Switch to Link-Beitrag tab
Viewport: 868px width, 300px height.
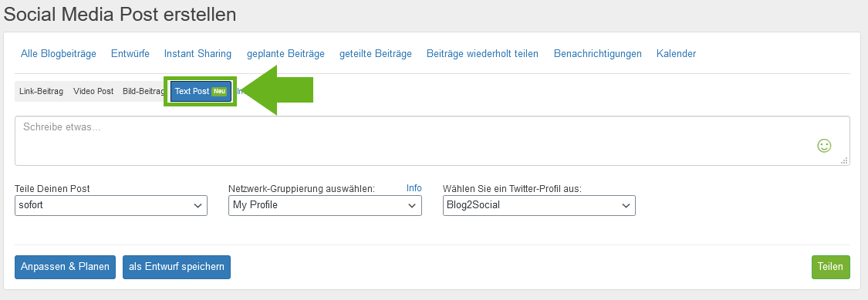point(41,91)
